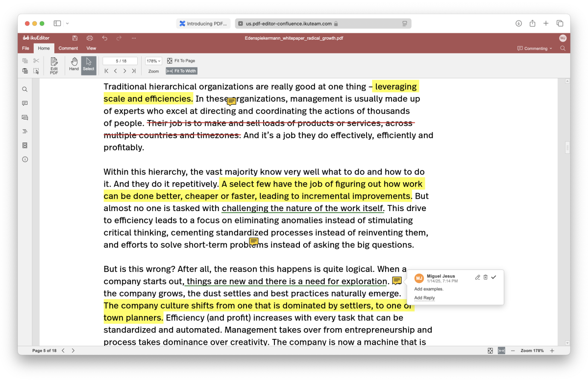Click the page number field 5 / 18
The height and width of the screenshot is (382, 588).
(120, 61)
